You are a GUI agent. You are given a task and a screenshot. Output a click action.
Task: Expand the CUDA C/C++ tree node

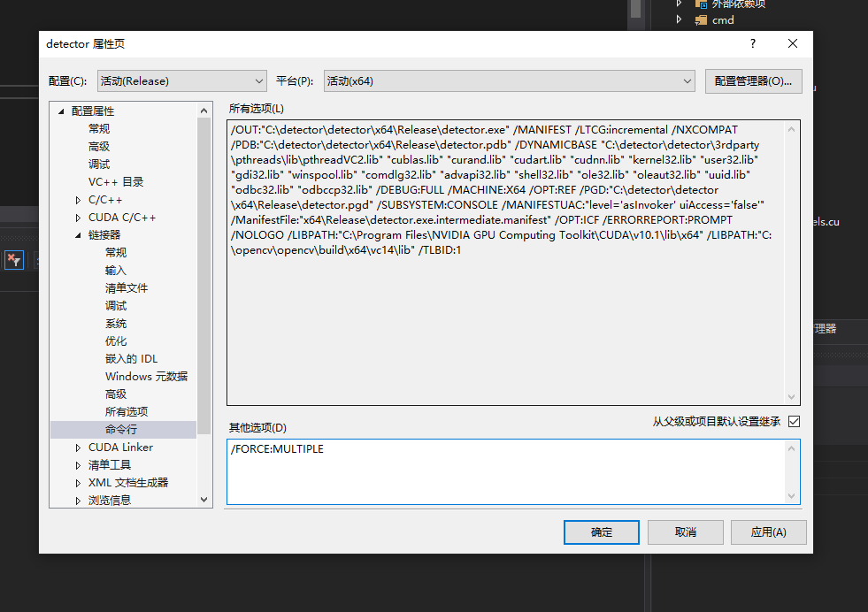[78, 218]
